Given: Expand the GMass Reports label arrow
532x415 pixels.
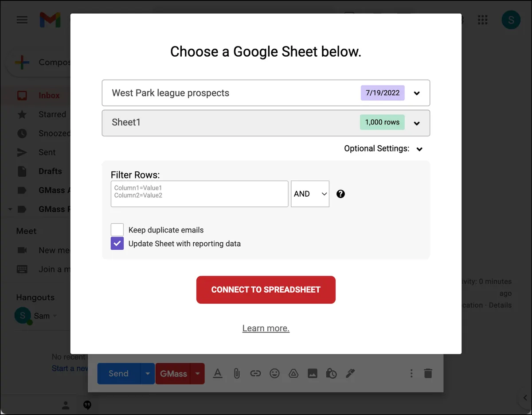Looking at the screenshot, I should click(10, 209).
